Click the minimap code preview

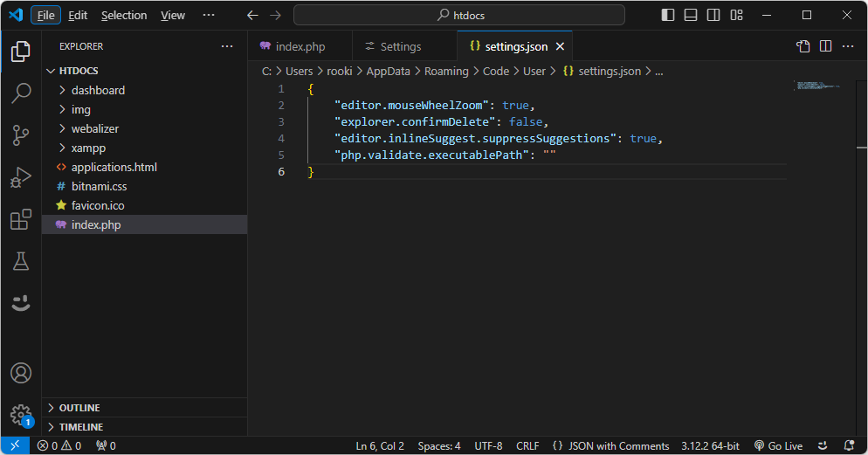[x=818, y=86]
